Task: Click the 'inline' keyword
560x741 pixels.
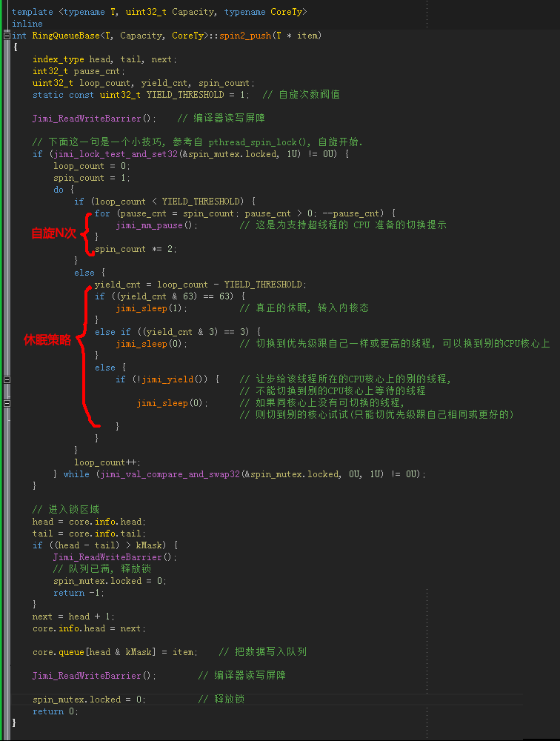Action: (27, 24)
